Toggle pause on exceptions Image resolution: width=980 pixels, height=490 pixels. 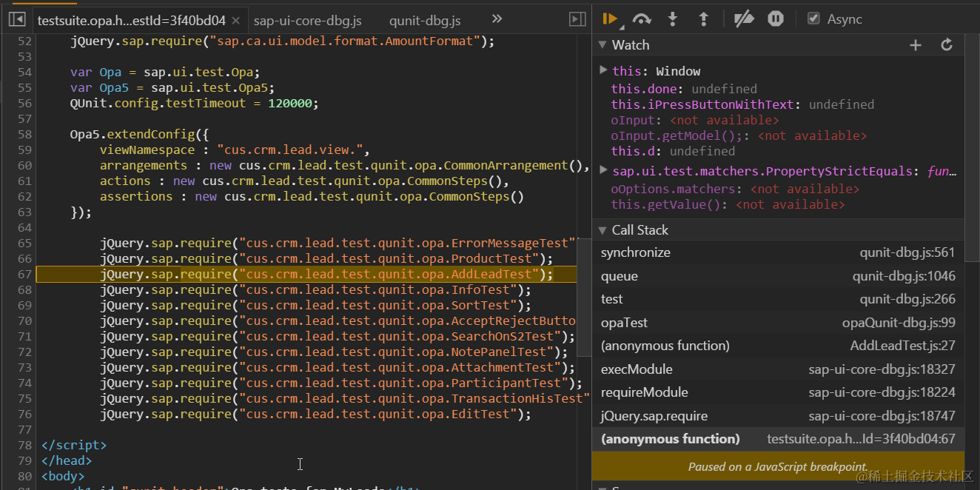(775, 19)
